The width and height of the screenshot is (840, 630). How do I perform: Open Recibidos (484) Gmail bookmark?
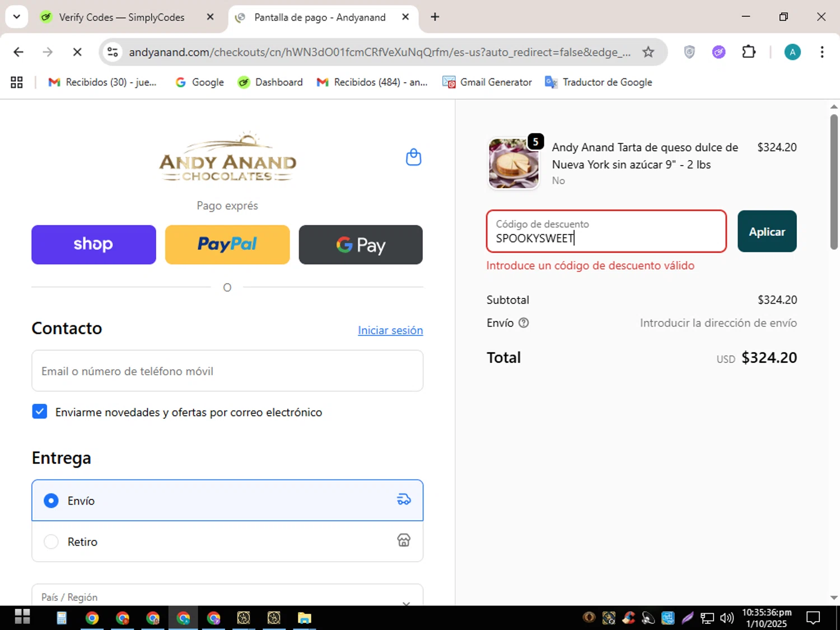(372, 82)
